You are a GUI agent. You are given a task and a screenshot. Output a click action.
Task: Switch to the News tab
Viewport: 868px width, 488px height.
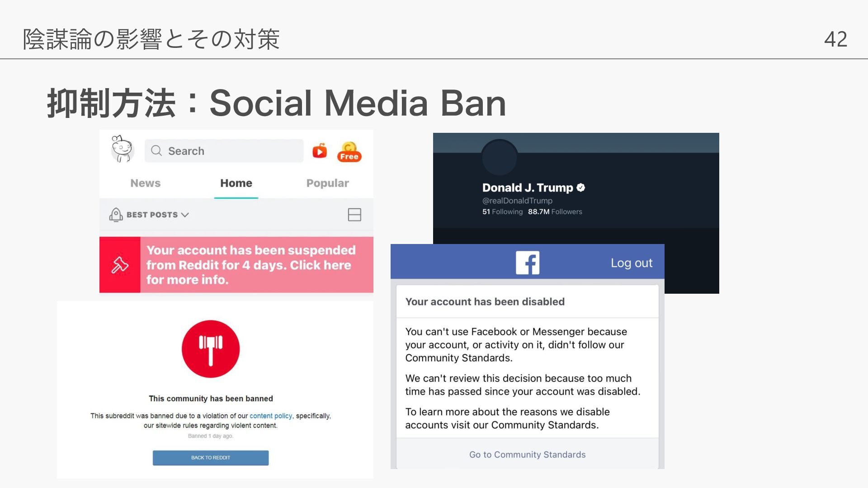(x=146, y=183)
